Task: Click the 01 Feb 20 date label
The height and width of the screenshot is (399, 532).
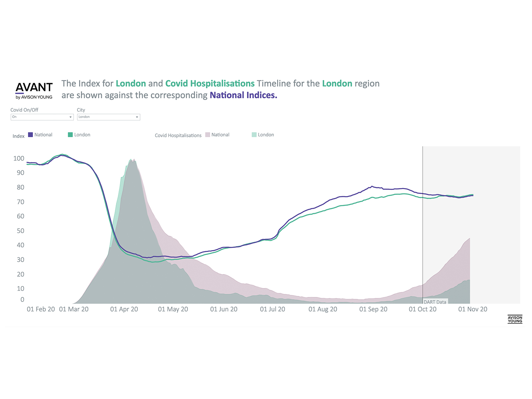Action: tap(41, 309)
